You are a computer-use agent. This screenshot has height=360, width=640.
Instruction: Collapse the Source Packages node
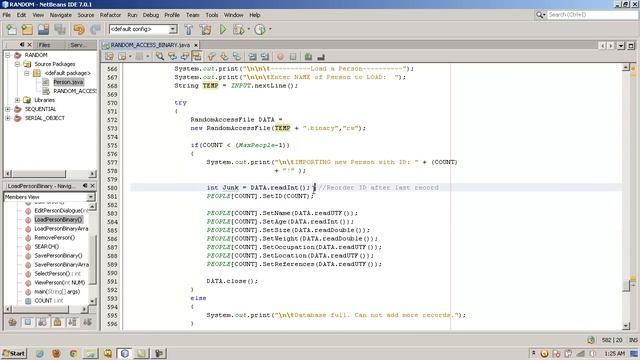click(17, 64)
